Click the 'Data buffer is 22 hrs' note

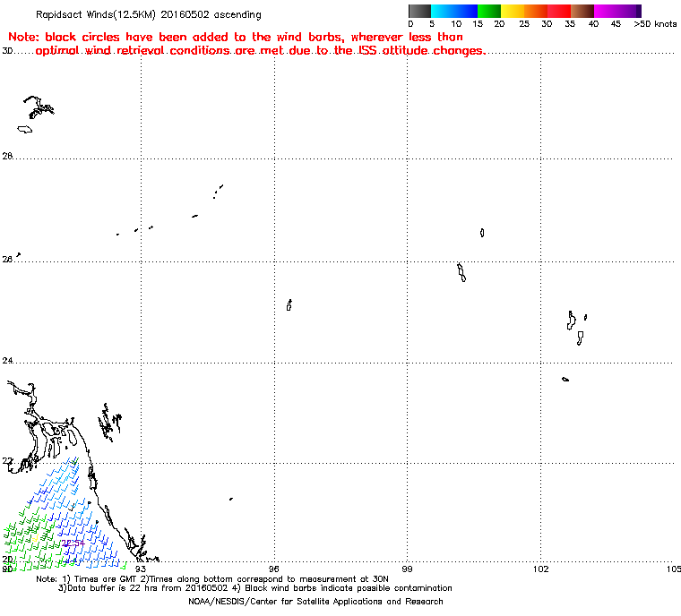(x=255, y=588)
